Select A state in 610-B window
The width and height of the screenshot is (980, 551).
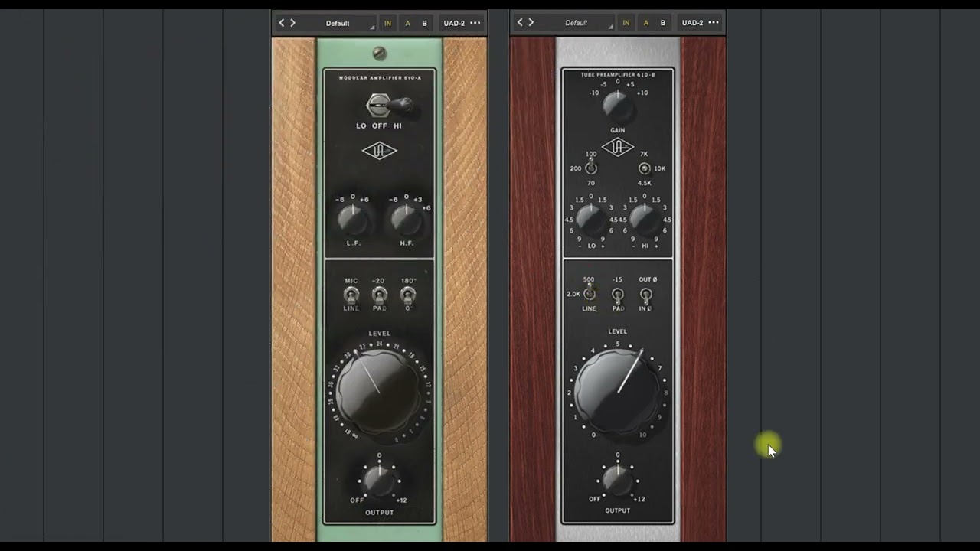coord(645,23)
